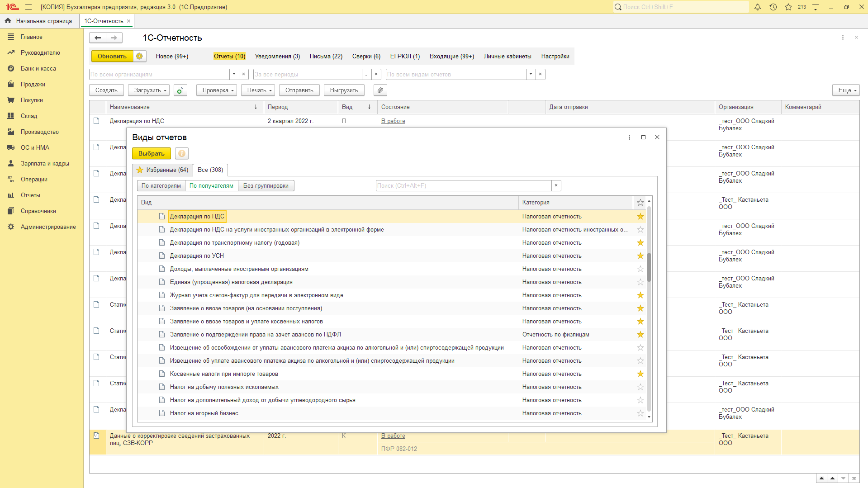Clear the organizations filter field

(x=244, y=74)
